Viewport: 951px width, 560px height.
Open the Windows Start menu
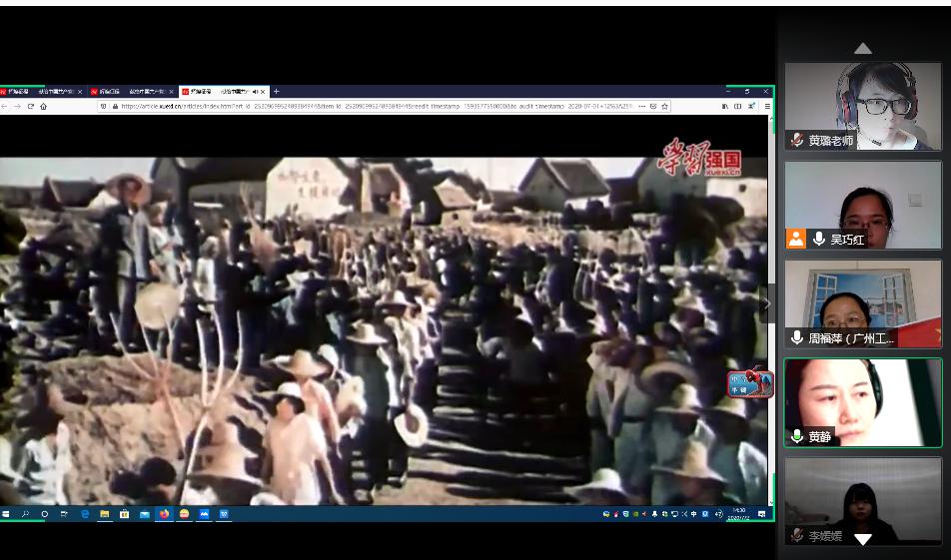click(6, 514)
